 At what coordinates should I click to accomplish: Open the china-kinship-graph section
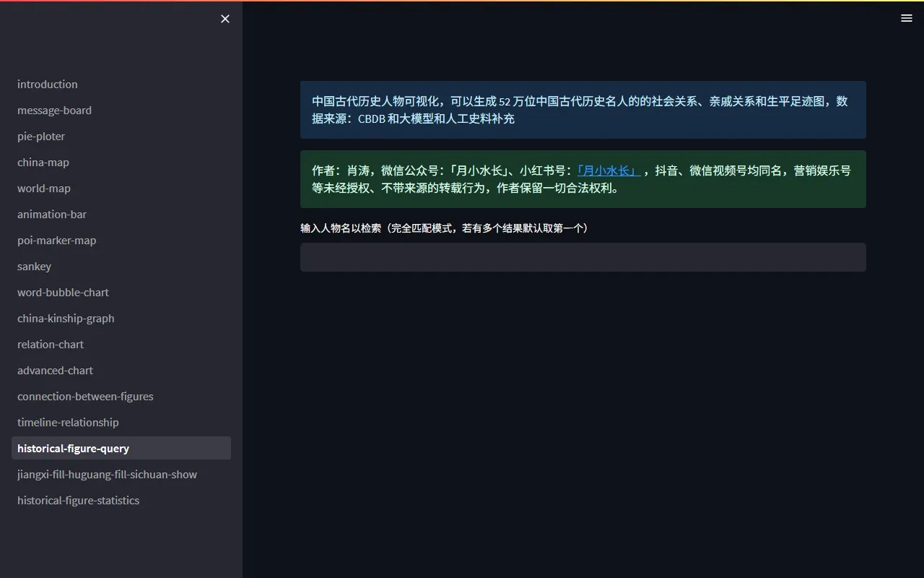(x=66, y=318)
